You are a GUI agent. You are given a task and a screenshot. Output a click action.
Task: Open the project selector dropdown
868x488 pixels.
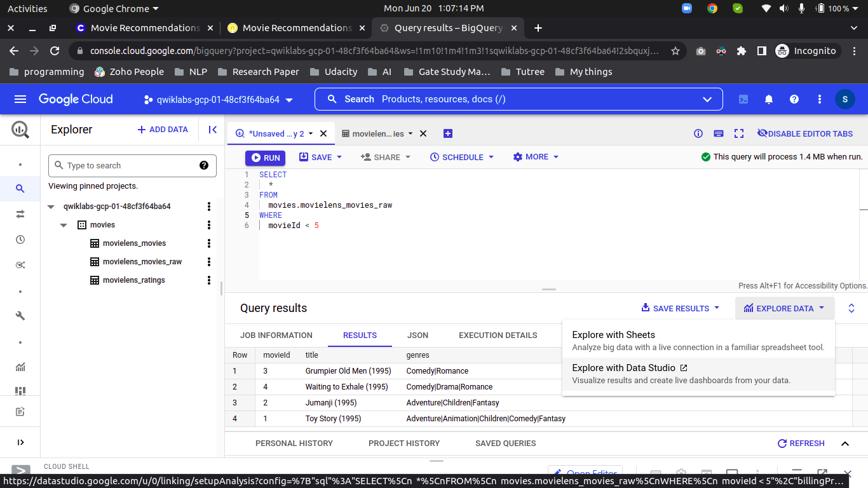[x=219, y=100]
